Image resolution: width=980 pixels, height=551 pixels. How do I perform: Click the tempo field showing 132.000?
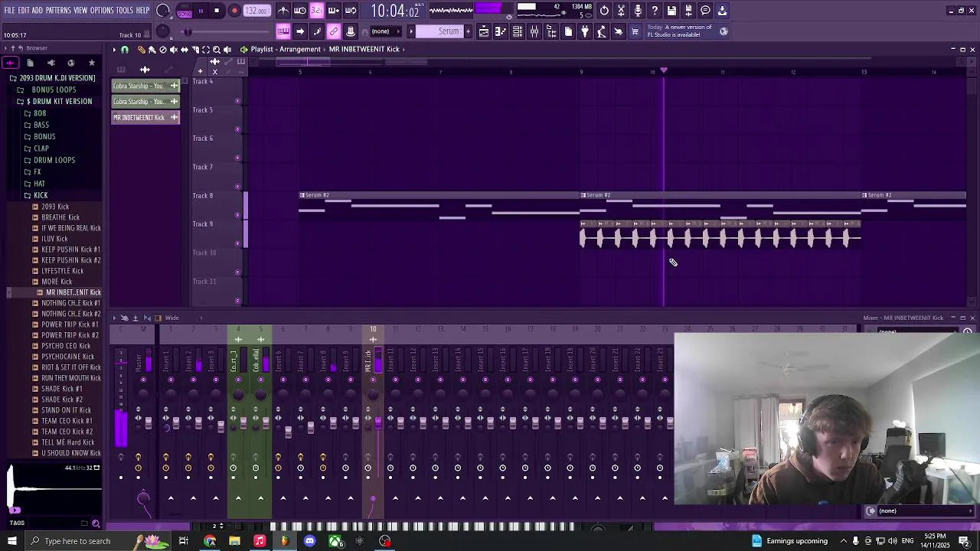pos(256,11)
